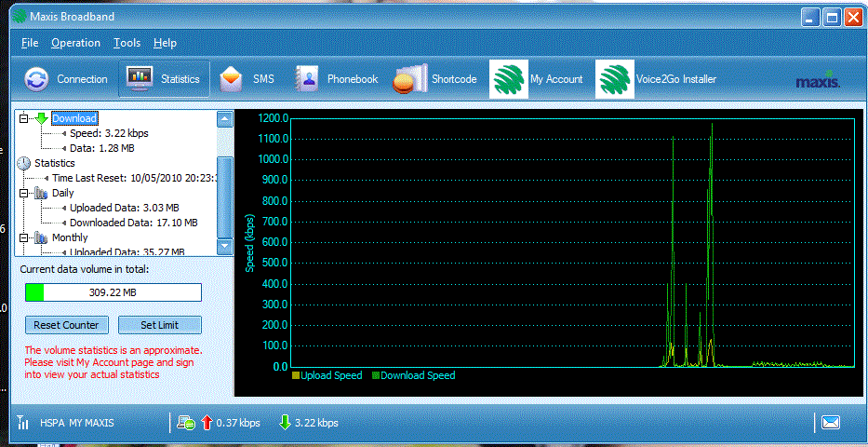The image size is (868, 447).
Task: Click the Maxis Broadband title bar icon
Action: [19, 17]
